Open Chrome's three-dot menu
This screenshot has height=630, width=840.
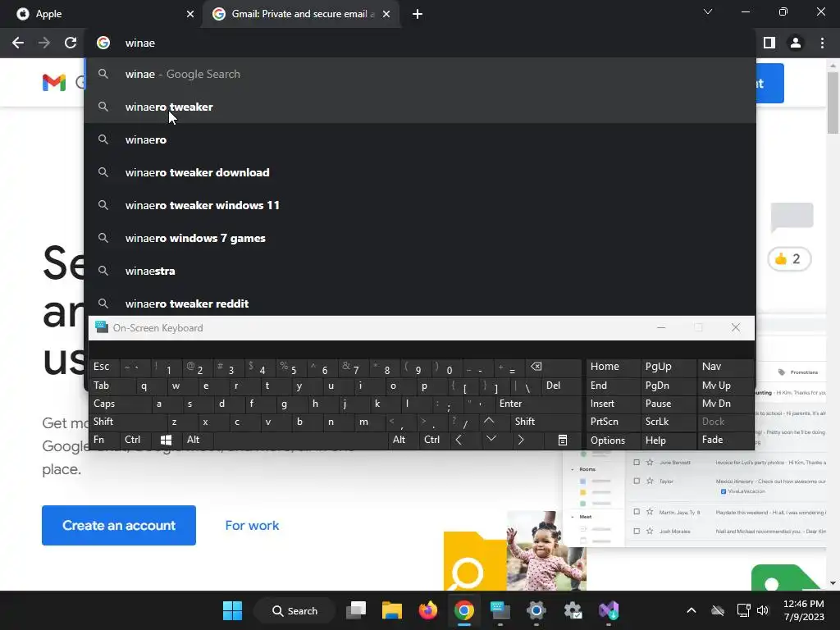click(x=822, y=43)
